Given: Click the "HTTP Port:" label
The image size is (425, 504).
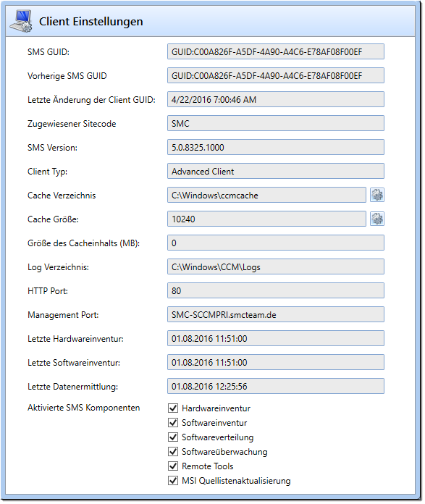Looking at the screenshot, I should [x=48, y=291].
